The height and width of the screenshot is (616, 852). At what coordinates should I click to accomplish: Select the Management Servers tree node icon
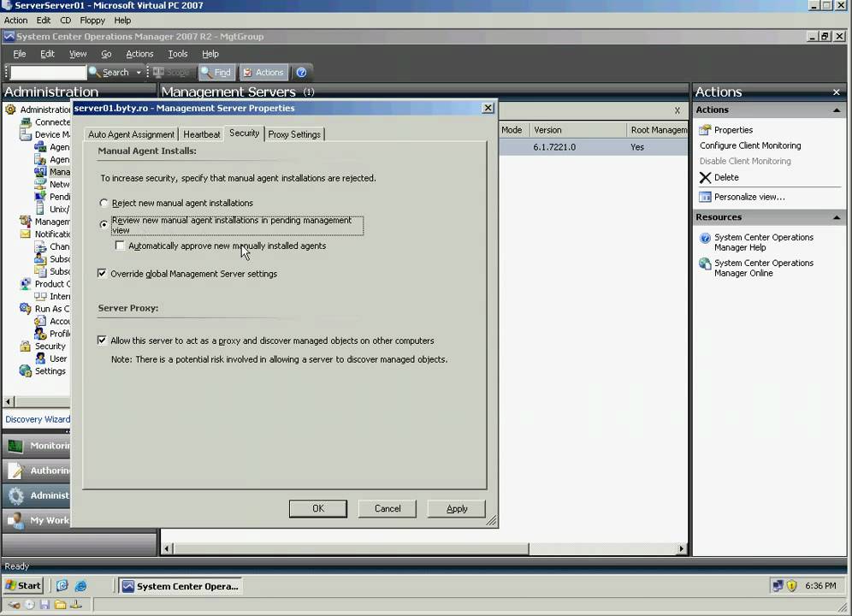[x=40, y=172]
